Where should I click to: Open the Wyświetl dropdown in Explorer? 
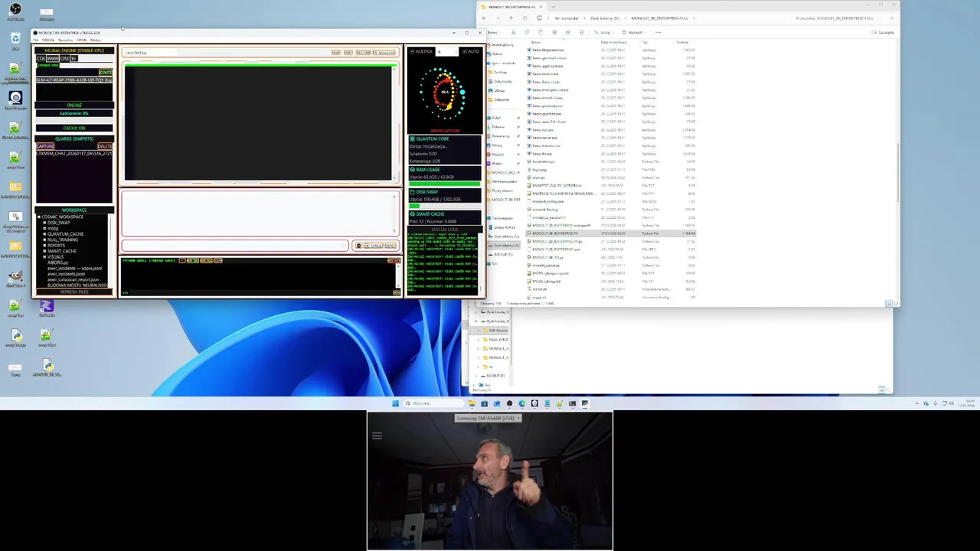coord(633,32)
